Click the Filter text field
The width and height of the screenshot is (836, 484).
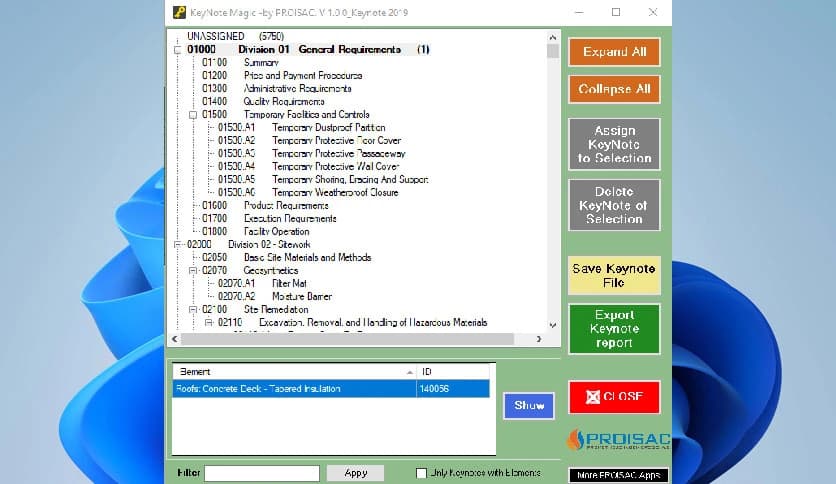pyautogui.click(x=262, y=473)
